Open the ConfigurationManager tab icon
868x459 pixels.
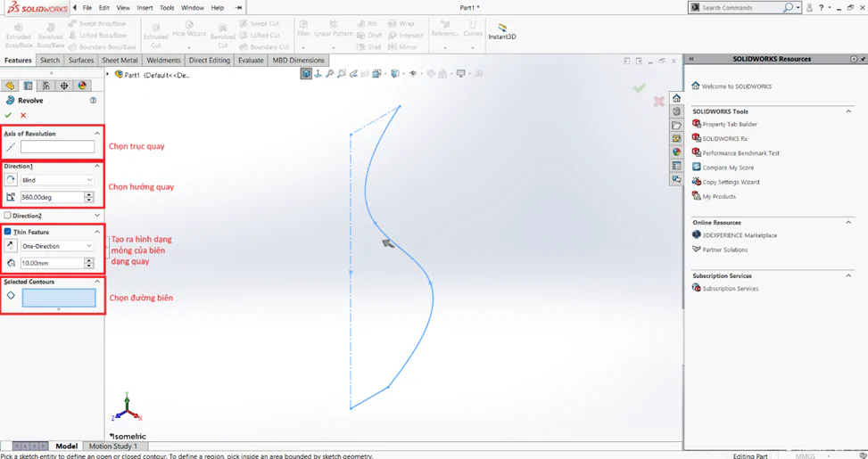click(46, 86)
